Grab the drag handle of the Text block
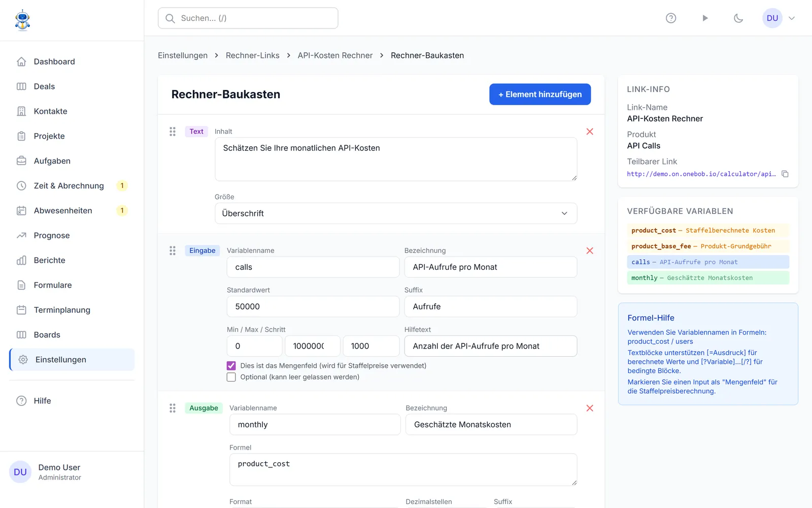Viewport: 812px width, 508px height. [173, 132]
